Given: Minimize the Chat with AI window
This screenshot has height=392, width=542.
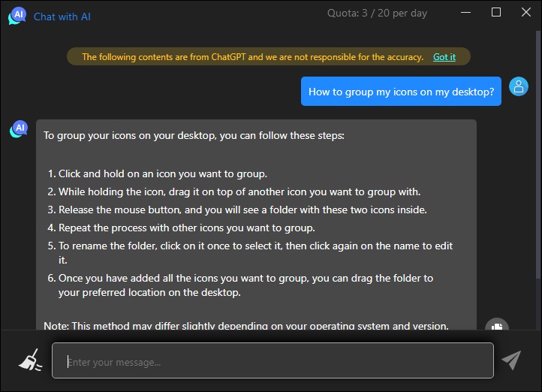Looking at the screenshot, I should 465,13.
